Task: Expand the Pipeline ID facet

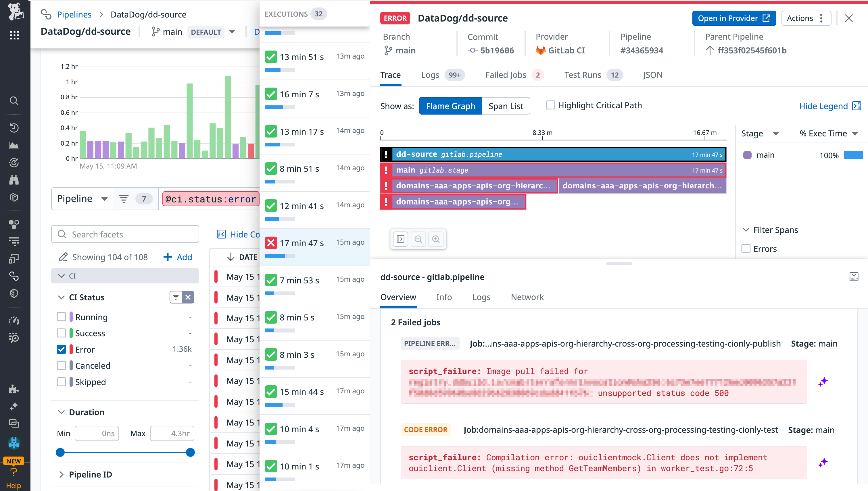Action: pos(62,474)
